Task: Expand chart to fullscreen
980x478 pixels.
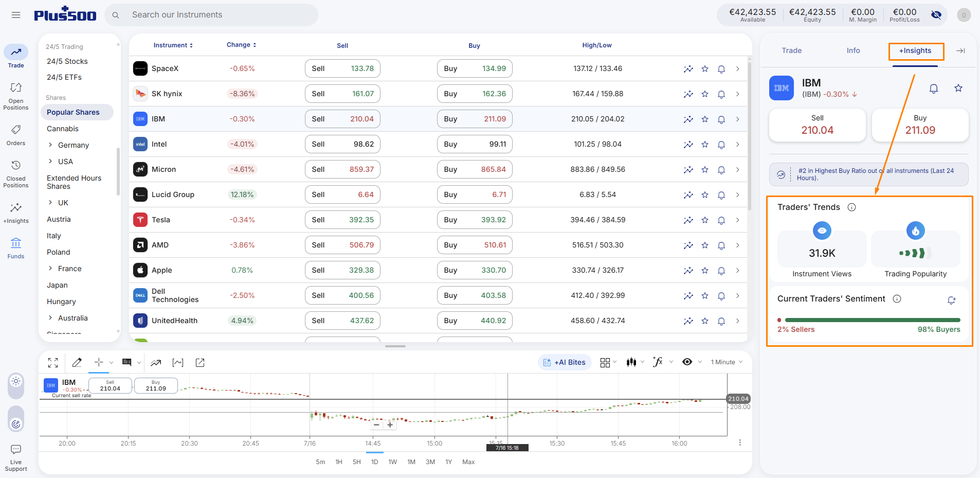Action: 53,363
